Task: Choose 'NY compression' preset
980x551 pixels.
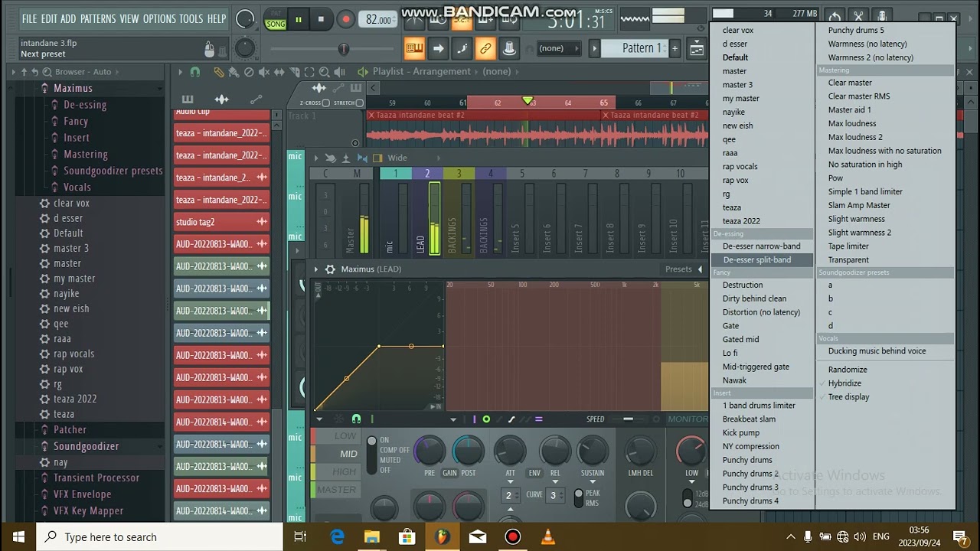Action: pos(750,447)
